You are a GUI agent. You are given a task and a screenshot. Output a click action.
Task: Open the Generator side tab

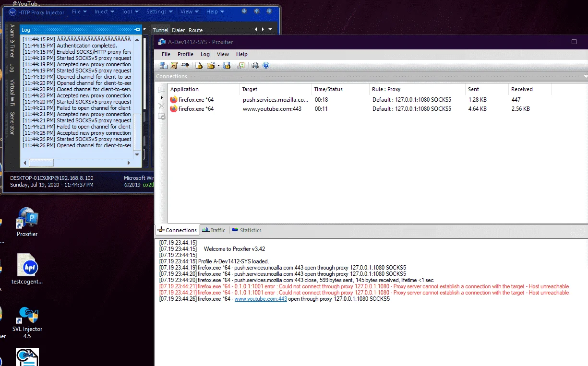(12, 123)
